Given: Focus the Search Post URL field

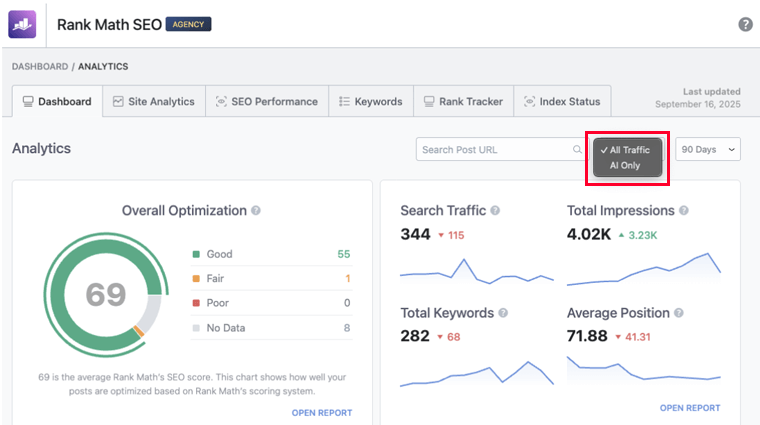Looking at the screenshot, I should pyautogui.click(x=501, y=149).
